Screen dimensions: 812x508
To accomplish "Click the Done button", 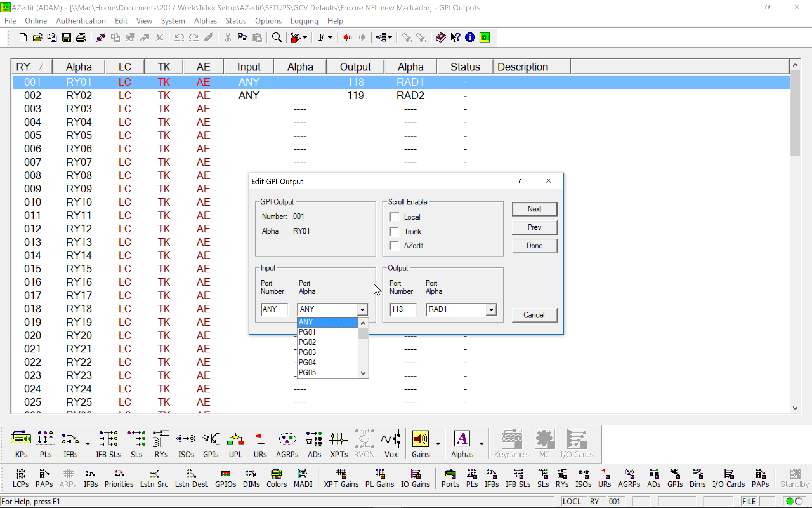I will [534, 246].
